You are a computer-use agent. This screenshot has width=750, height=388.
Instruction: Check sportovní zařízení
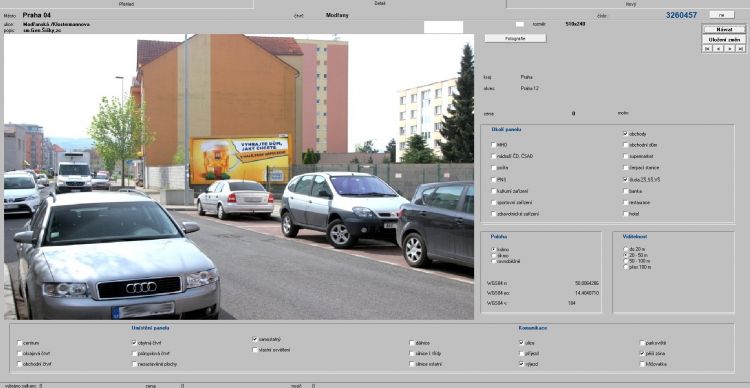coord(494,202)
